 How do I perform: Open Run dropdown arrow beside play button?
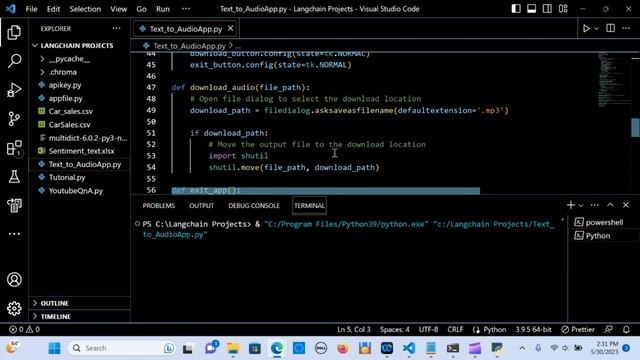(x=596, y=29)
